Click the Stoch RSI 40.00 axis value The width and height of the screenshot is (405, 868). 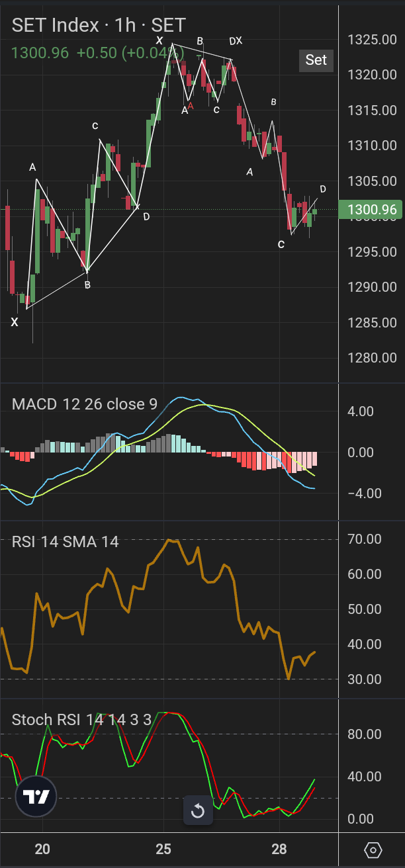[x=366, y=777]
